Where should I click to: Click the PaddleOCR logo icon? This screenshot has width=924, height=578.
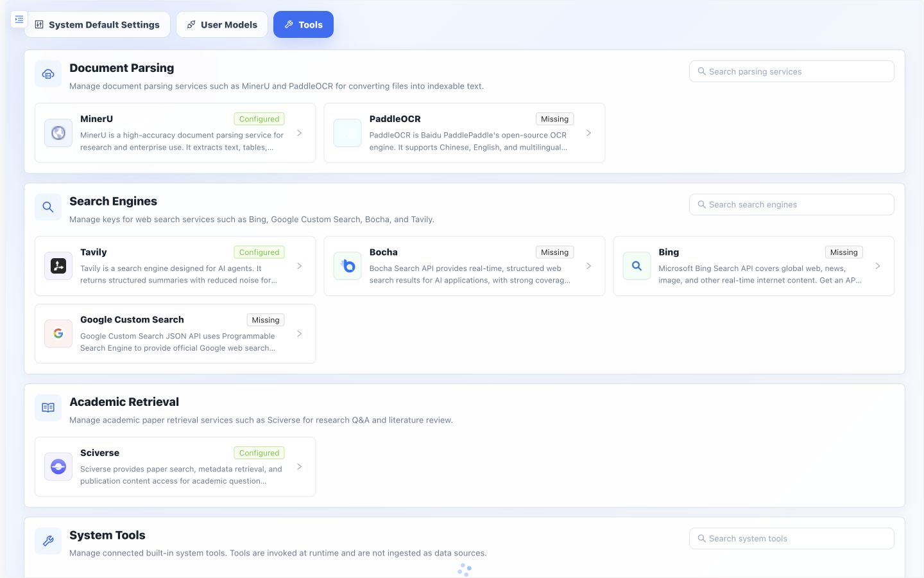tap(348, 133)
